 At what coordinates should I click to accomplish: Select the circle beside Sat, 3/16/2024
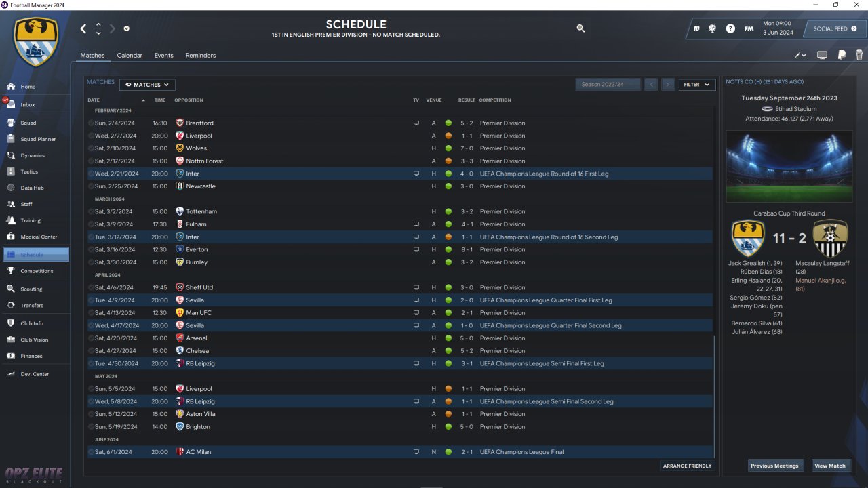click(91, 249)
